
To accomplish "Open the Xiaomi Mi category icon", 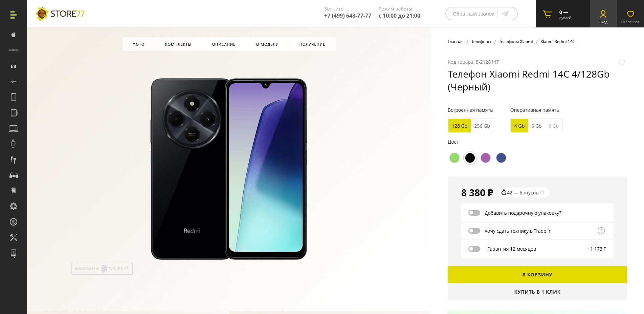I will (x=14, y=66).
